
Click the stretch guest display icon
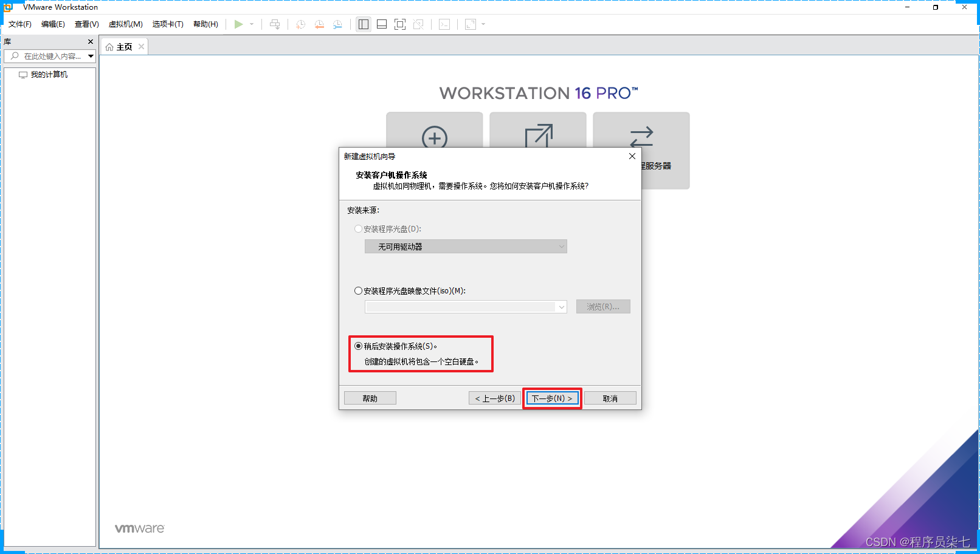click(471, 24)
